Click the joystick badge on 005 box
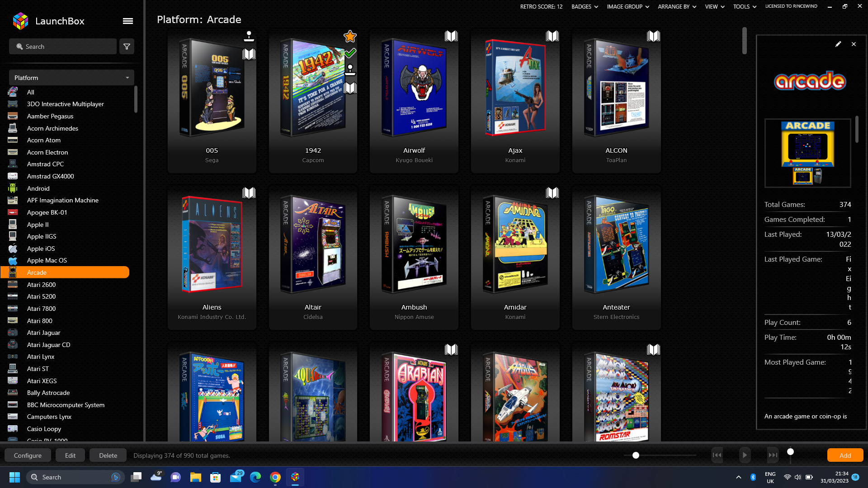868x488 pixels. (x=249, y=36)
